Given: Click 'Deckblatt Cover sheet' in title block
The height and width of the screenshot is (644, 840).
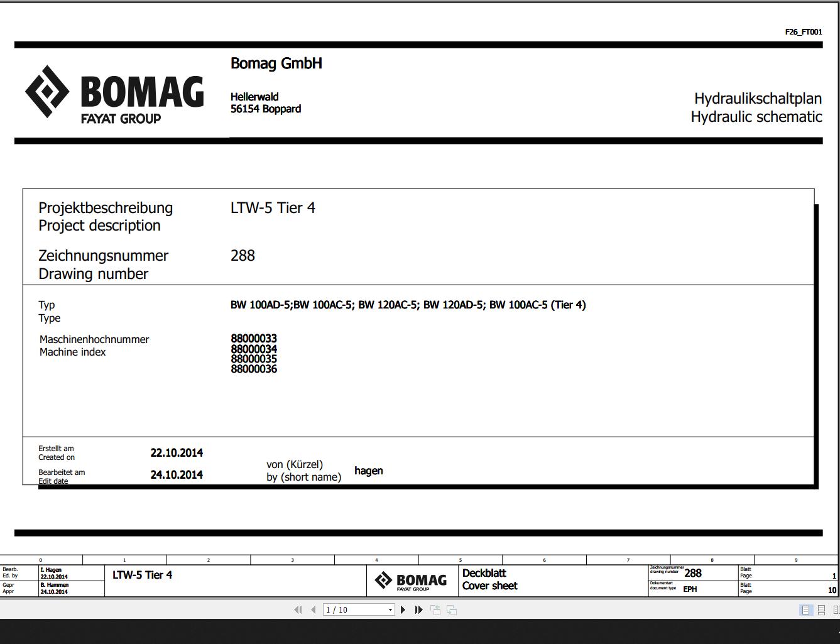Looking at the screenshot, I should (x=490, y=579).
